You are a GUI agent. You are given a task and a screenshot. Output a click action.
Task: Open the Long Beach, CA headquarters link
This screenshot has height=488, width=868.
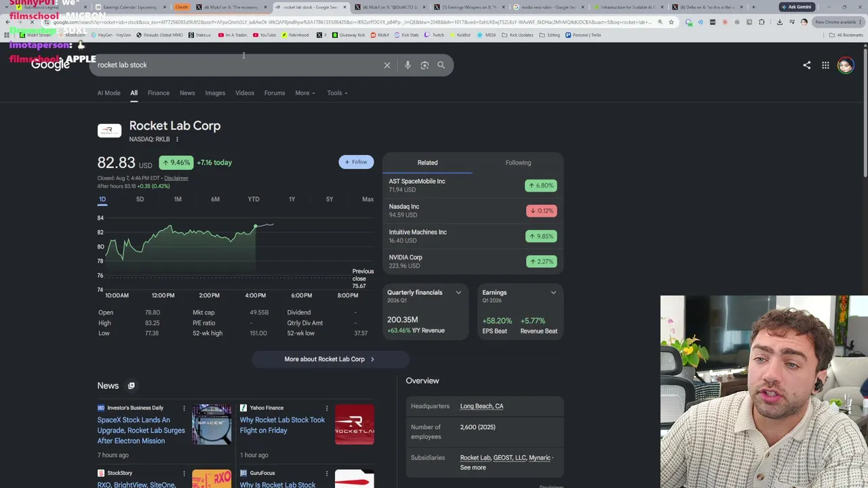[x=481, y=406]
